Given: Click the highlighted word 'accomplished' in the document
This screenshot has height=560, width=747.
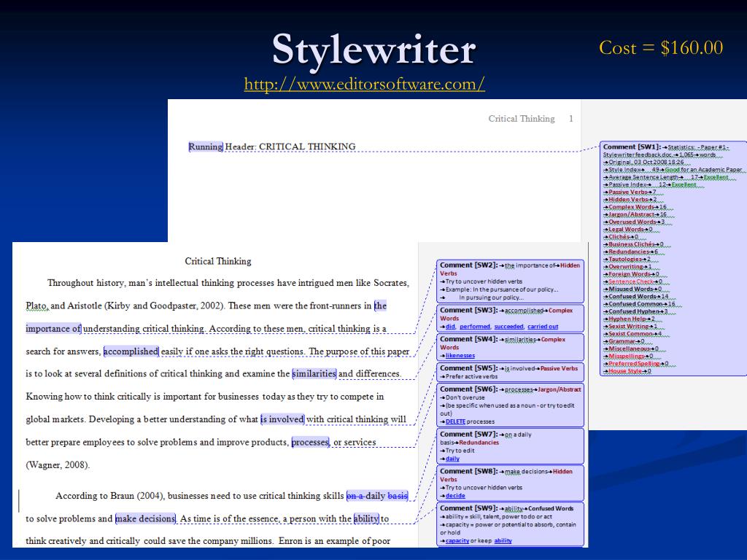Looking at the screenshot, I should point(131,351).
